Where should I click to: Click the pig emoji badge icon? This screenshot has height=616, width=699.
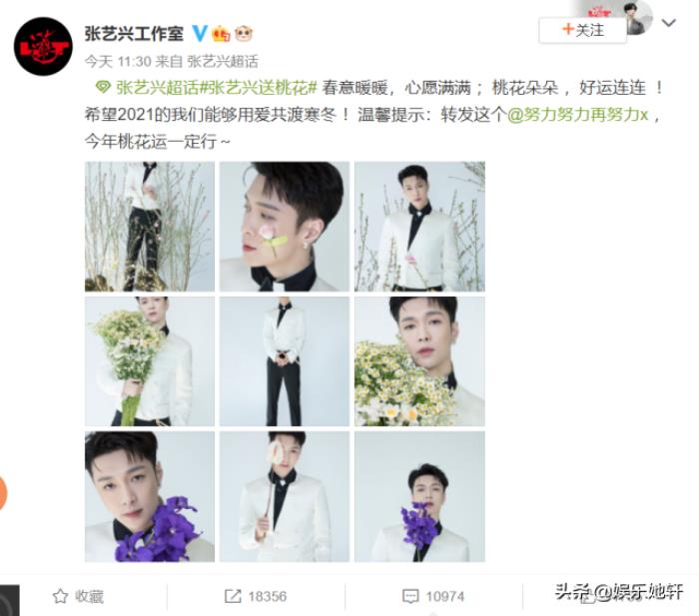244,33
